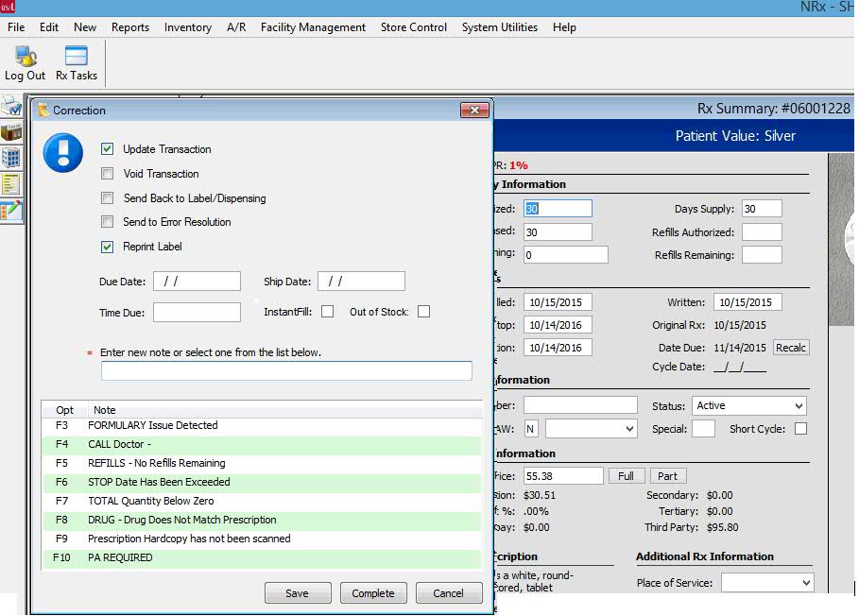Image resolution: width=859 pixels, height=616 pixels.
Task: Open the System Utilities menu
Action: pos(500,27)
